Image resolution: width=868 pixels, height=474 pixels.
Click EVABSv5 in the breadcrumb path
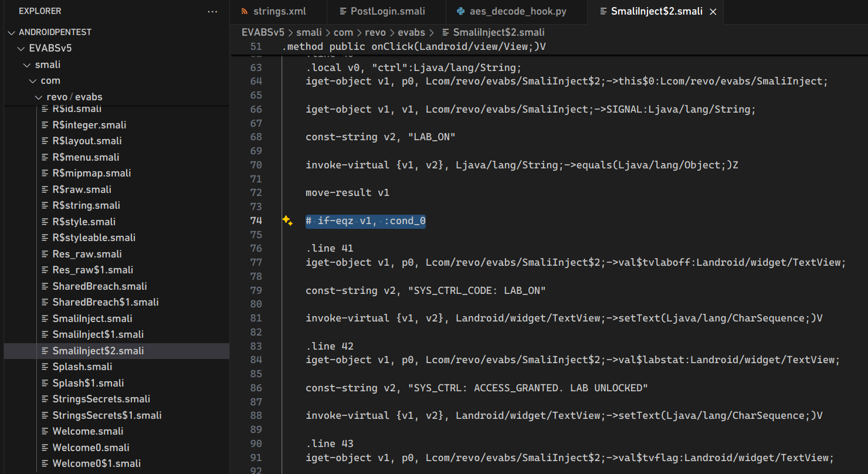pos(263,32)
